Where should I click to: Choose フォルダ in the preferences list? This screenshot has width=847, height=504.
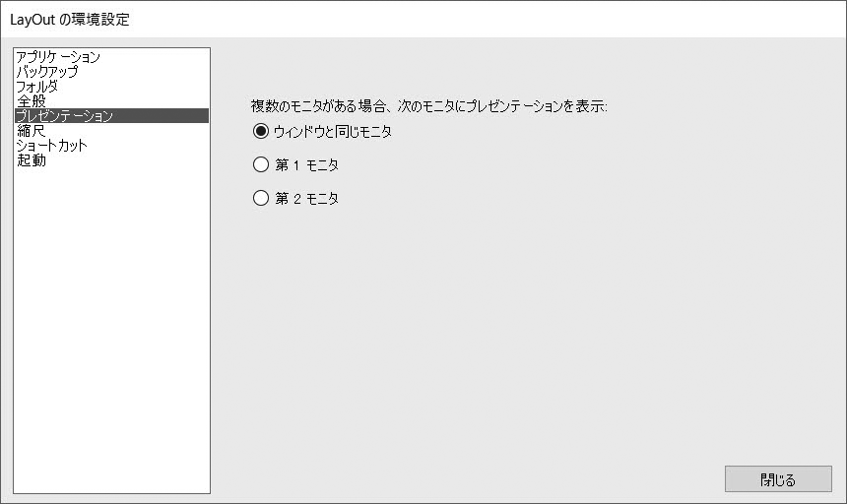coord(37,87)
